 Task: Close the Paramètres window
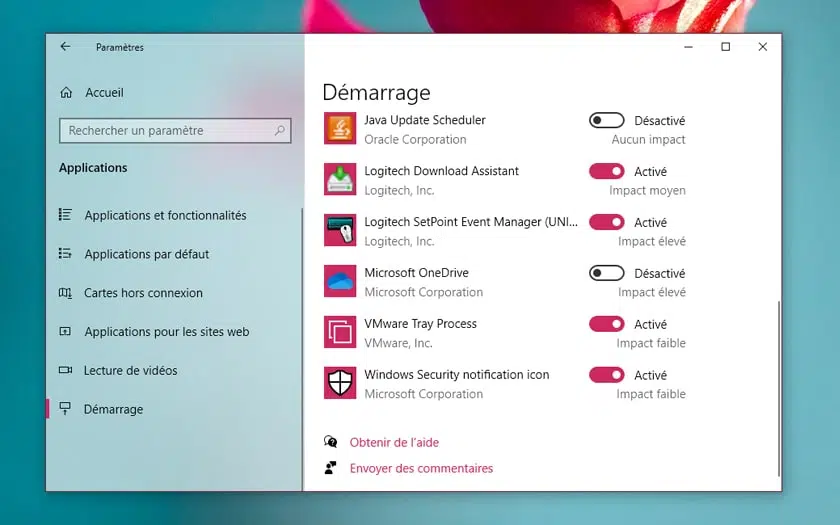(763, 47)
